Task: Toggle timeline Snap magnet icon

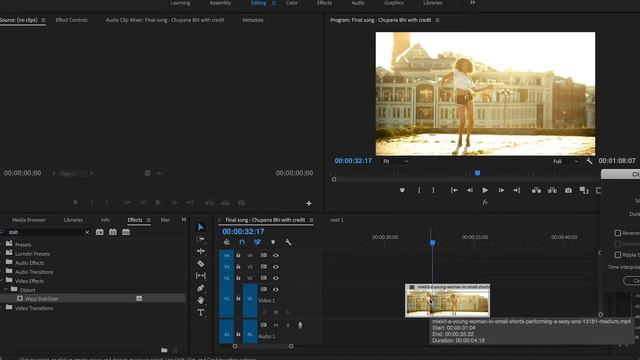Action: (242, 242)
